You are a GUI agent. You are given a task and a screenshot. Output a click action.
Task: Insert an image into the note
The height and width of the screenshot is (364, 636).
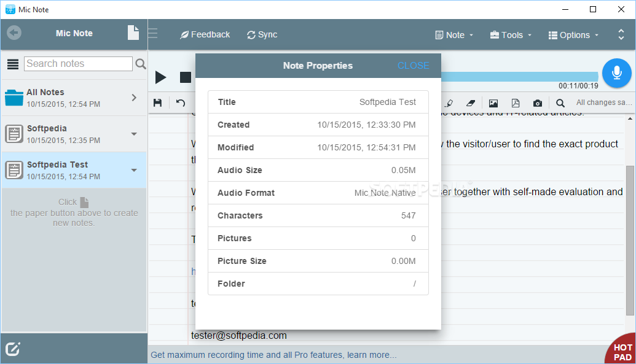(493, 103)
